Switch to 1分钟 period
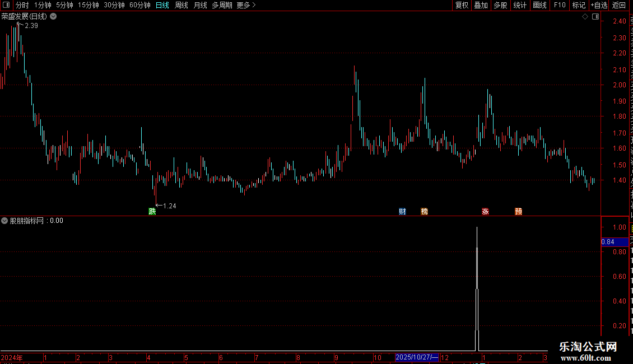The width and height of the screenshot is (633, 364). [x=43, y=5]
